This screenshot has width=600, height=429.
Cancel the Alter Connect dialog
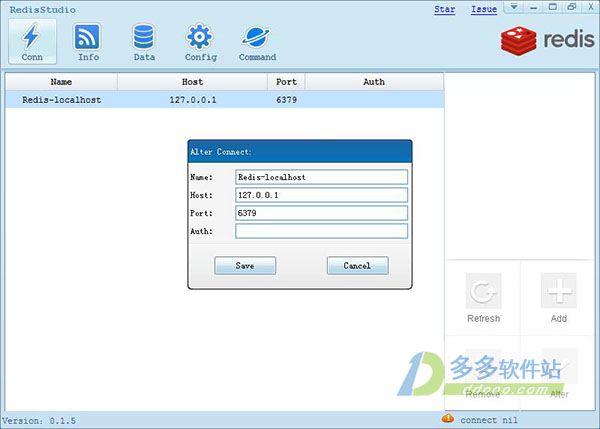coord(357,265)
